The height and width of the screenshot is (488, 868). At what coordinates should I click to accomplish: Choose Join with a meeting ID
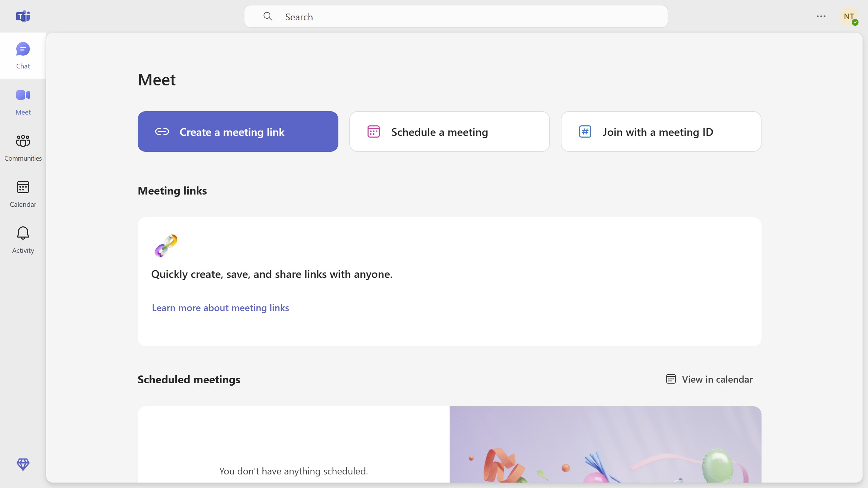pyautogui.click(x=661, y=131)
